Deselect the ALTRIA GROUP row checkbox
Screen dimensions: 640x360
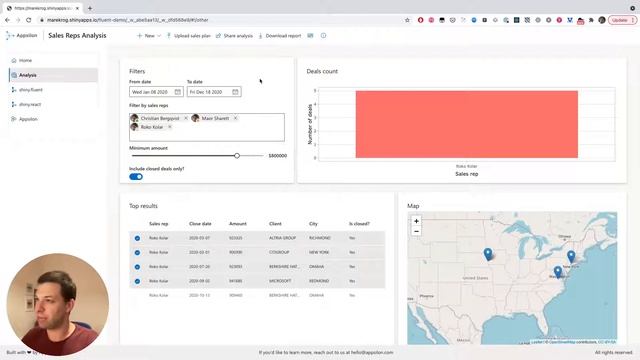click(x=137, y=238)
